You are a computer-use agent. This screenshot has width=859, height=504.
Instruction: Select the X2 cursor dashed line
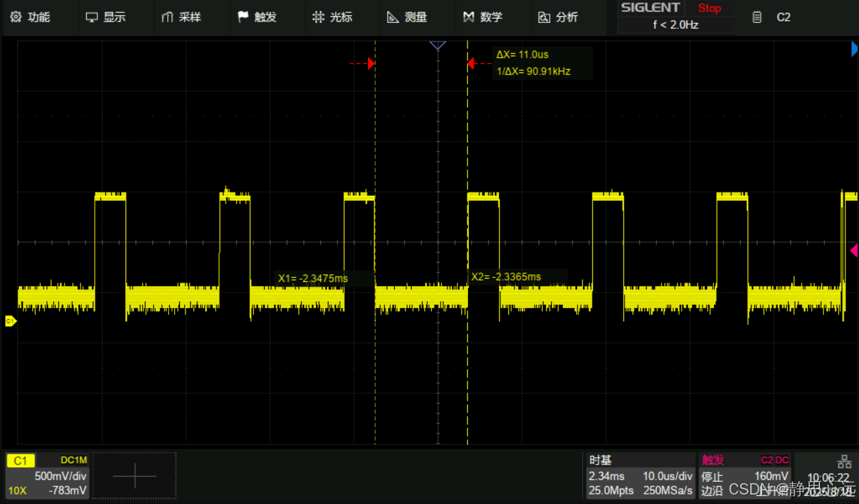467,242
